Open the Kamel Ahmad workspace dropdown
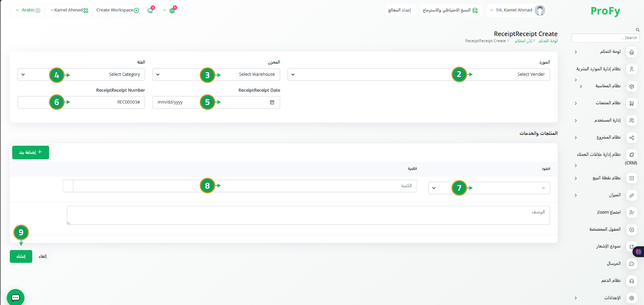 tap(69, 10)
